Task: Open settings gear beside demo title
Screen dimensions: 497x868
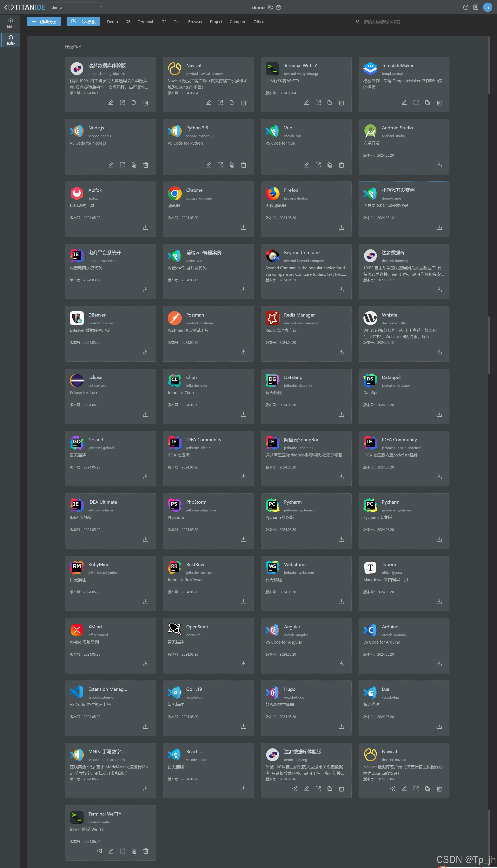Action: pyautogui.click(x=270, y=7)
